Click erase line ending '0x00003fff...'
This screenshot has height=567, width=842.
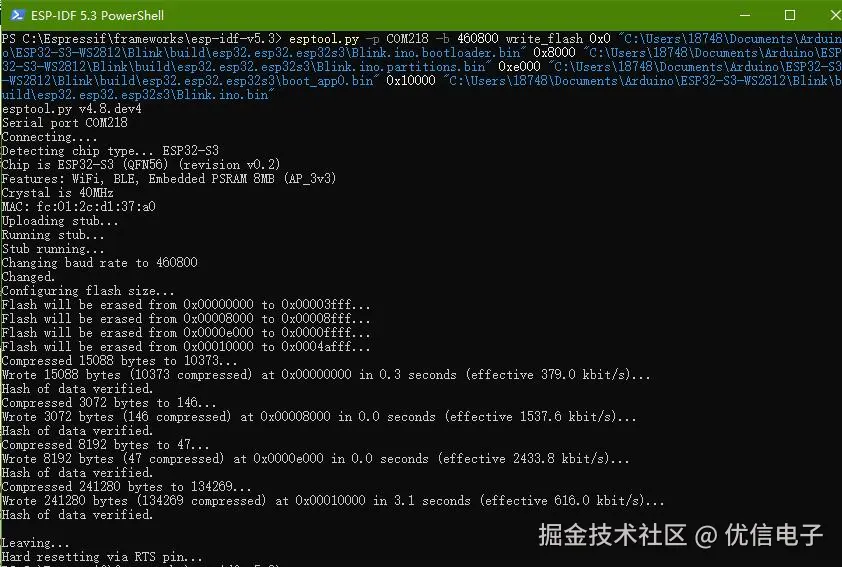click(x=186, y=305)
